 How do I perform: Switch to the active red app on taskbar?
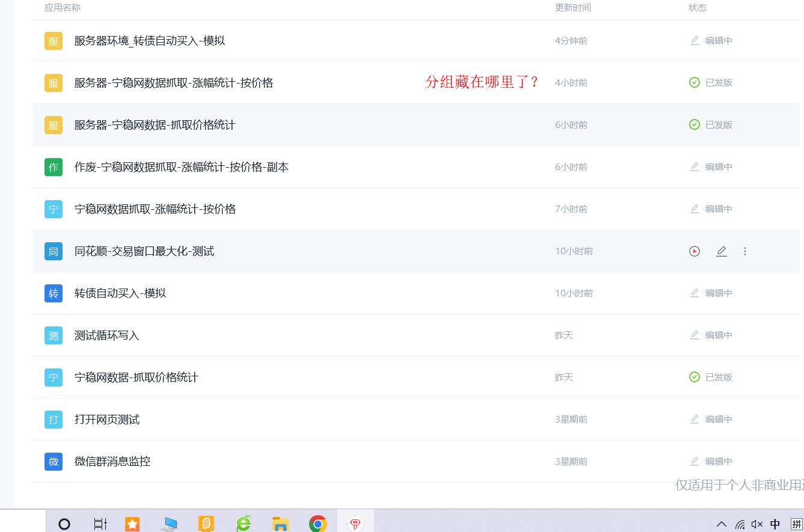click(355, 524)
